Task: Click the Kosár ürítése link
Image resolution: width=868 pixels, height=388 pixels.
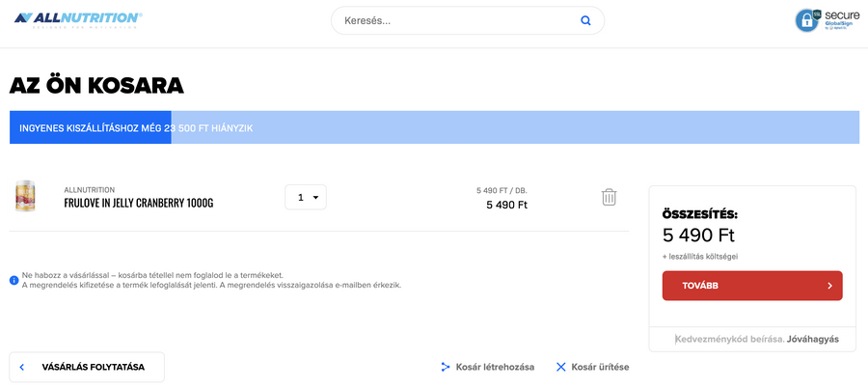Action: (600, 367)
